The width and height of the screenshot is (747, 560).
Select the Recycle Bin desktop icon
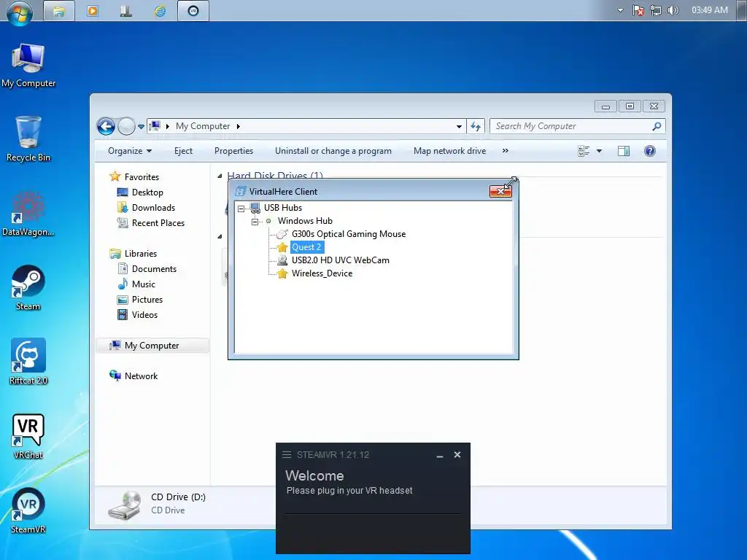tap(28, 139)
